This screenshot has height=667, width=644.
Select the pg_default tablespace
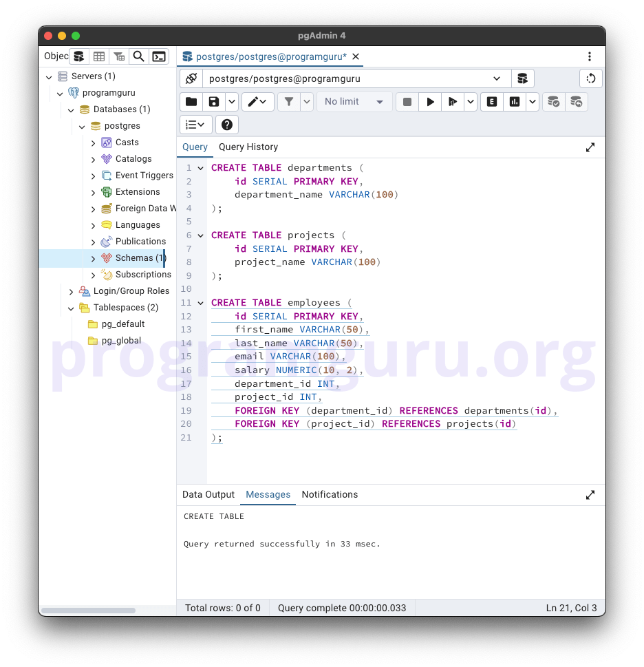click(123, 324)
